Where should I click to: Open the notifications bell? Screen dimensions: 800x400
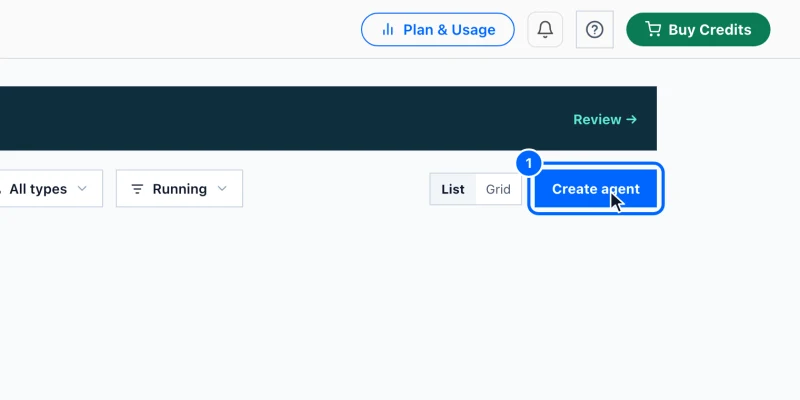tap(545, 30)
